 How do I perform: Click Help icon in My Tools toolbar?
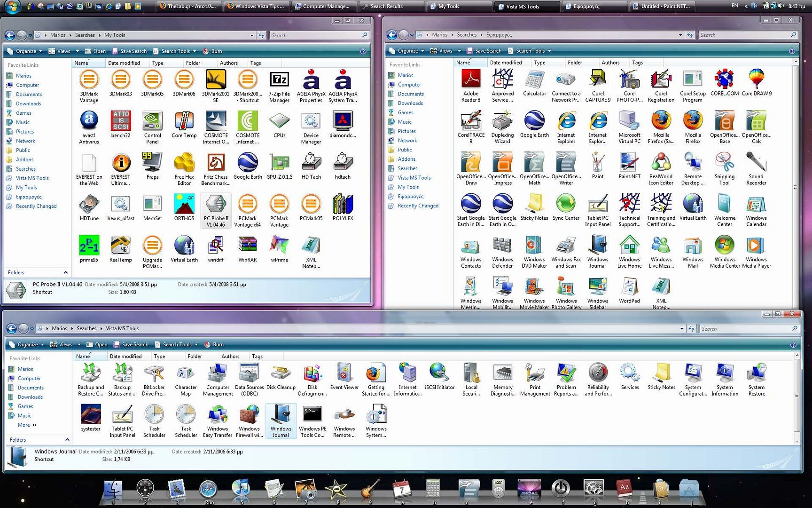[x=363, y=51]
